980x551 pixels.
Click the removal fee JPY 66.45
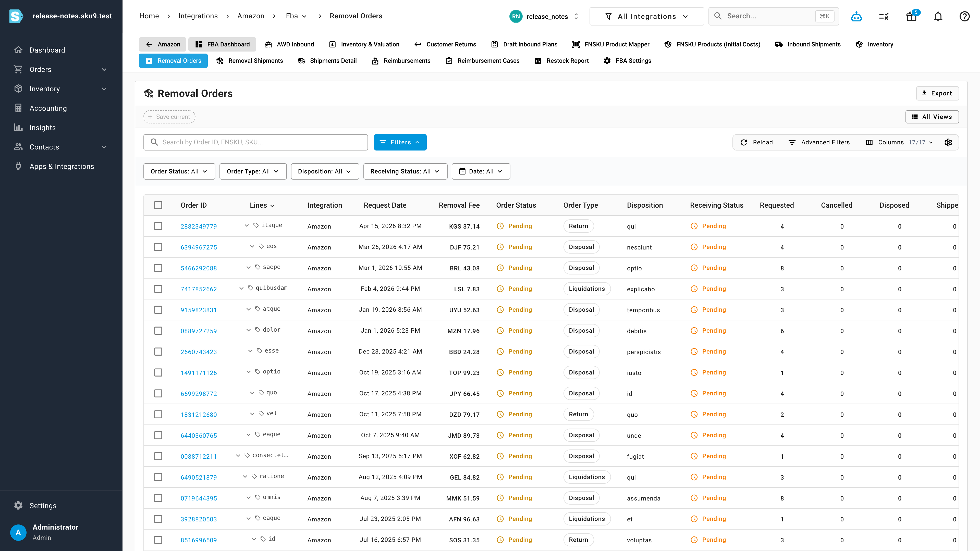tap(464, 394)
